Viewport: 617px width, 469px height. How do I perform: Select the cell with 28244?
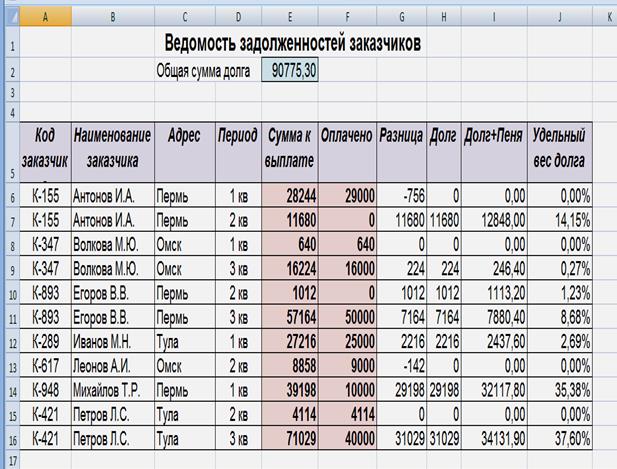pyautogui.click(x=290, y=196)
